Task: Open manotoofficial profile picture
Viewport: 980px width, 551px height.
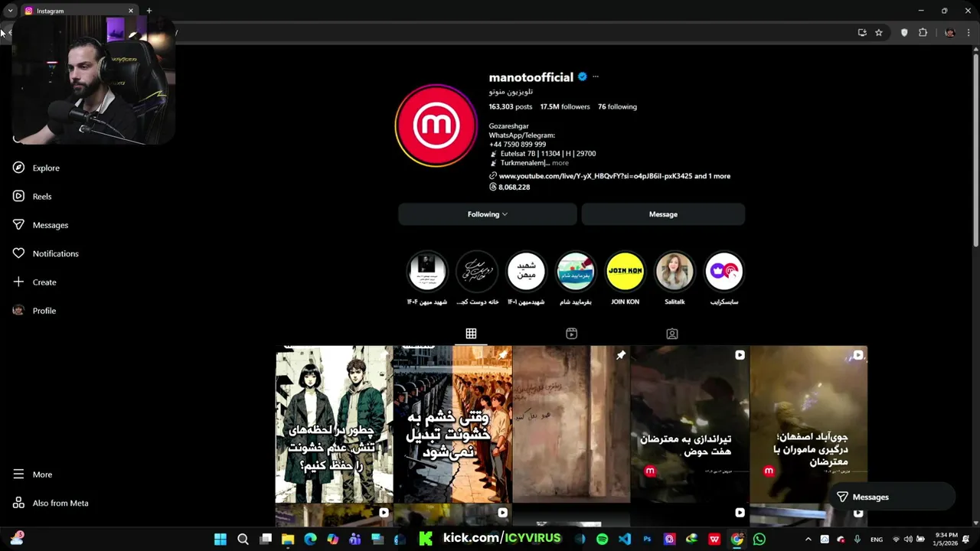Action: point(436,126)
